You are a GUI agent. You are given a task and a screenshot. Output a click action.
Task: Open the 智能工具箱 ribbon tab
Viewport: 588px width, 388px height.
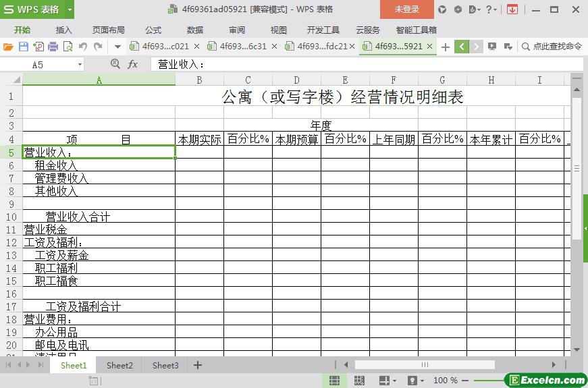point(417,30)
